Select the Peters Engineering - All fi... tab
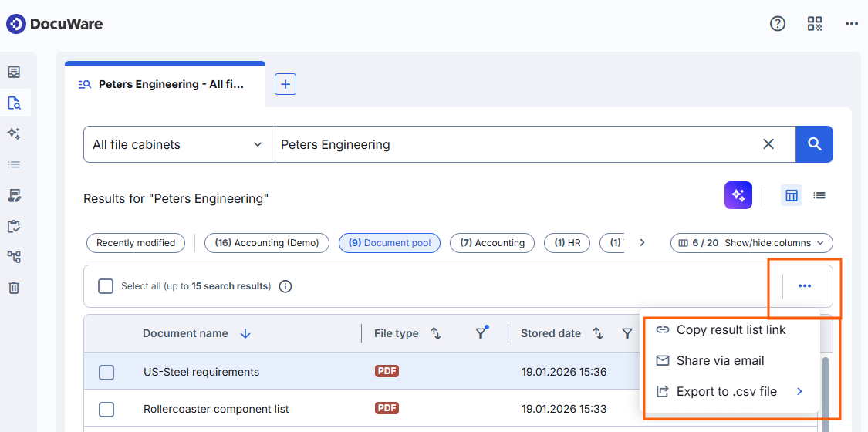868x432 pixels. 165,85
